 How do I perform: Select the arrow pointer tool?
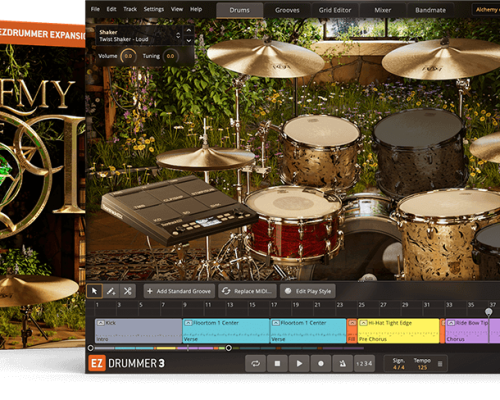(x=94, y=291)
